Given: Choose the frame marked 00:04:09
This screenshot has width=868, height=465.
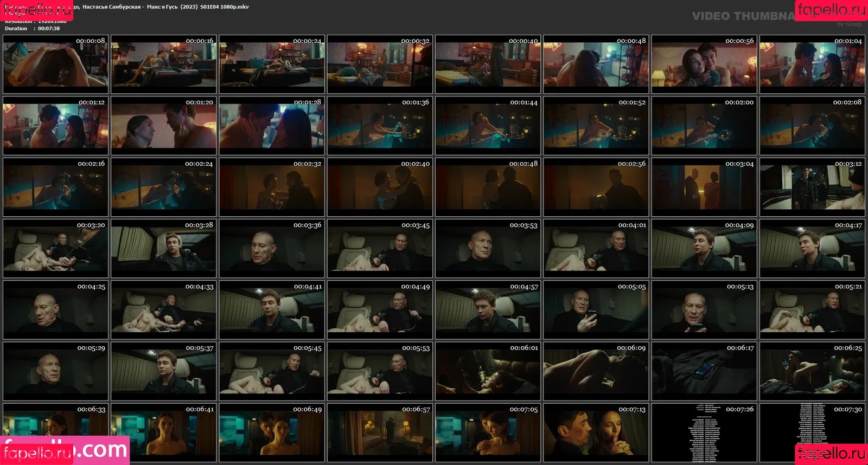Looking at the screenshot, I should coord(704,248).
